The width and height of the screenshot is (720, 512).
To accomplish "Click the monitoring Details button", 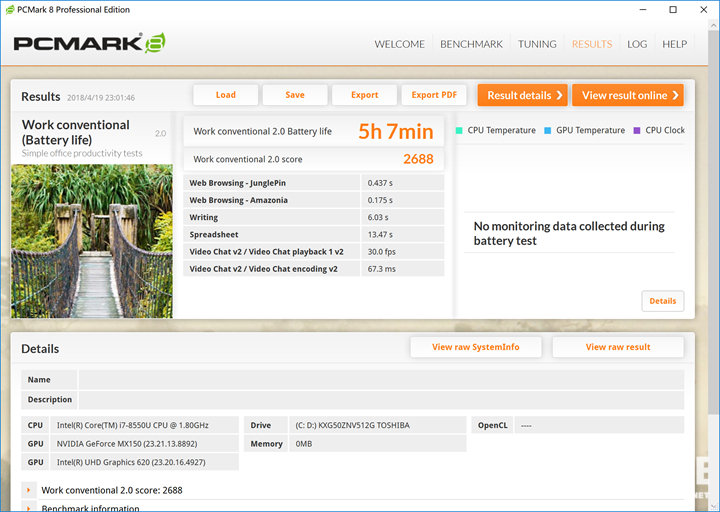I will (x=662, y=300).
